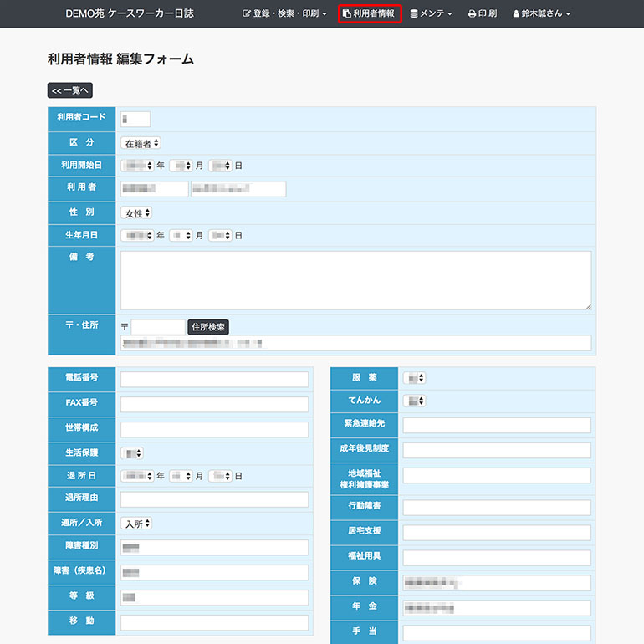Open the 生年月日 month dropdown
Image resolution: width=644 pixels, height=644 pixels.
(181, 235)
